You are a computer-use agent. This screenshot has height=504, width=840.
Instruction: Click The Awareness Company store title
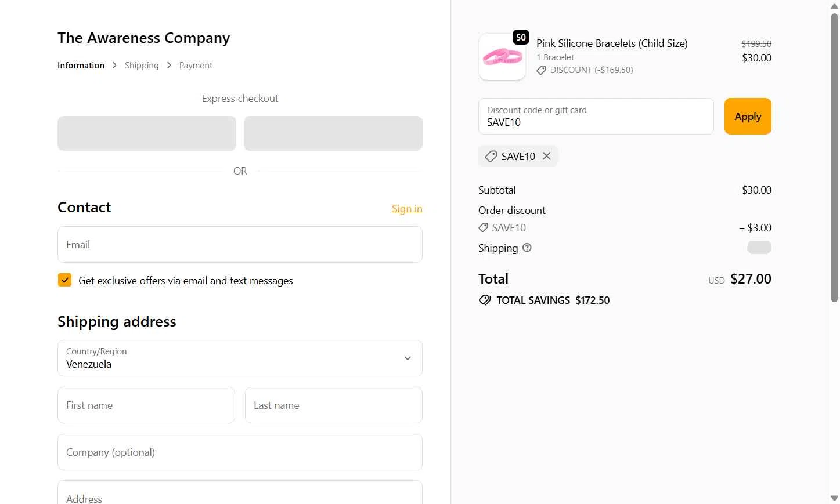click(x=143, y=38)
